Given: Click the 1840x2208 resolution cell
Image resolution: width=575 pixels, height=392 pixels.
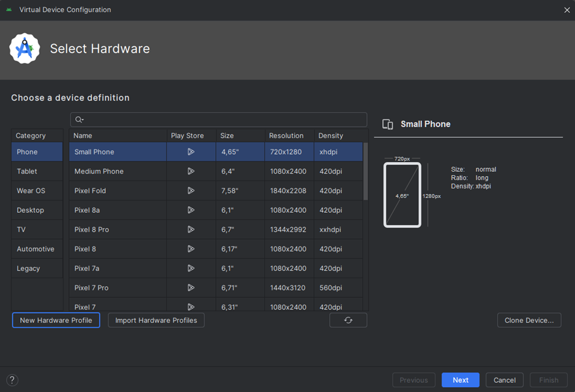Looking at the screenshot, I should tap(289, 191).
